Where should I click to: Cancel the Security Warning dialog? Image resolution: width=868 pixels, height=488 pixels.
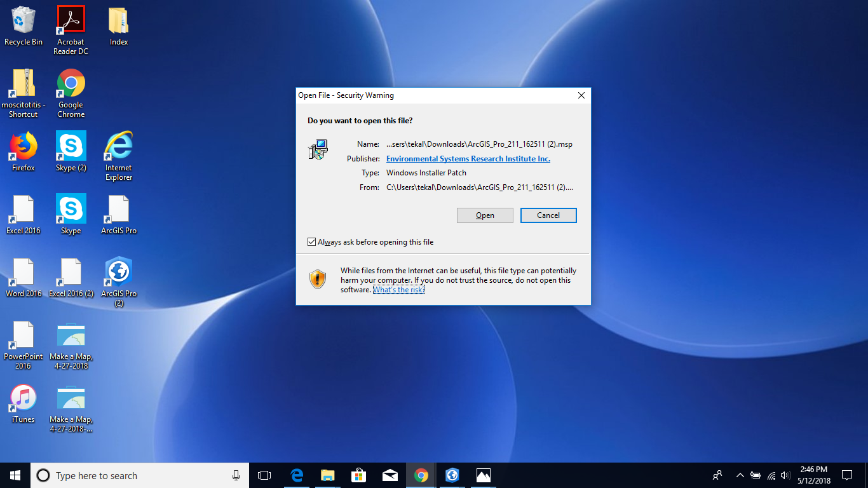coord(548,215)
